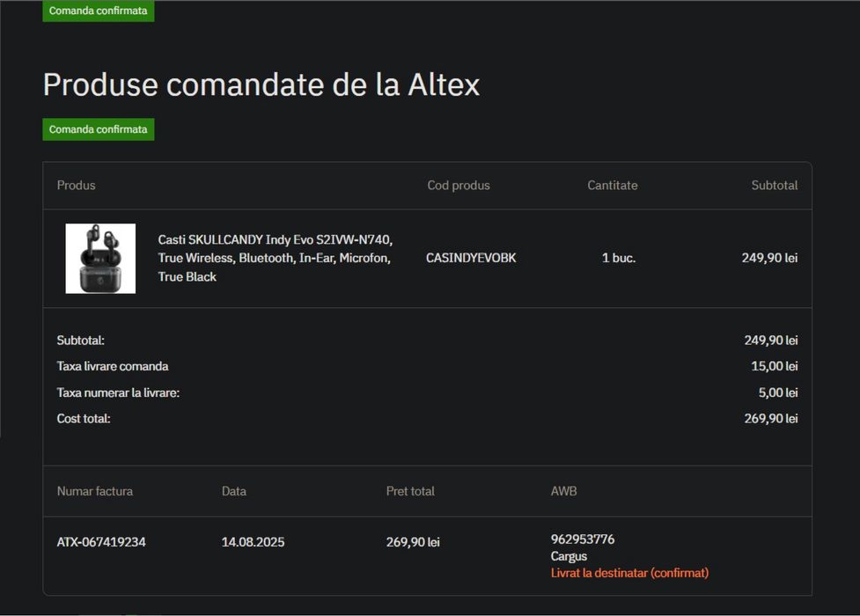The height and width of the screenshot is (616, 860).
Task: Select the 'Comanda confirmata' badge at page top
Action: 99,11
